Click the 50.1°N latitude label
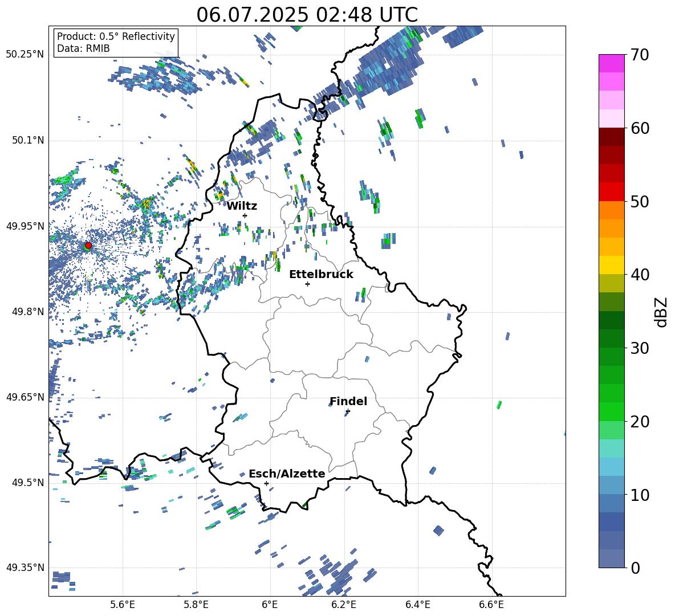675x616 pixels. click(27, 140)
